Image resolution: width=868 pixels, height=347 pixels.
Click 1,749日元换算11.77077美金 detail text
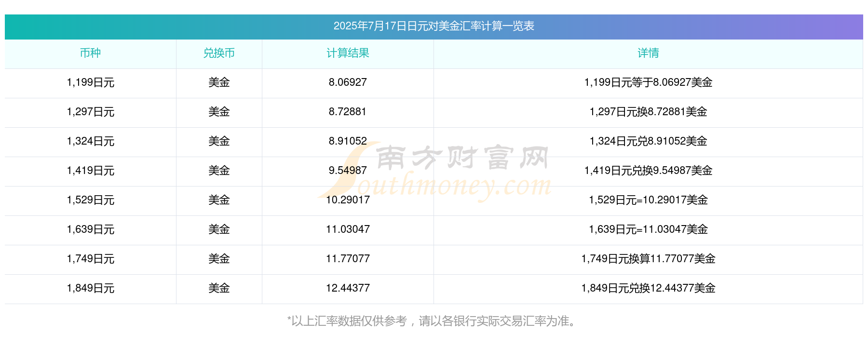click(648, 259)
